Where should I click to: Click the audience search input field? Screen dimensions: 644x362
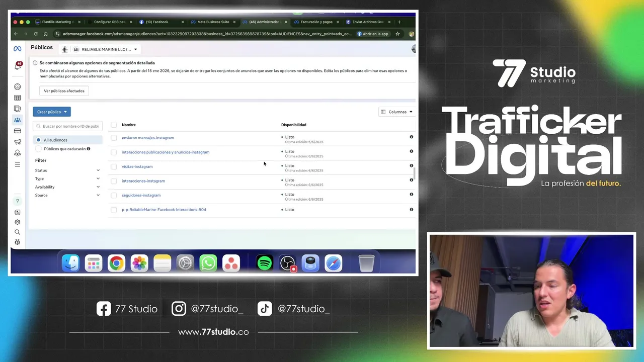[68, 126]
